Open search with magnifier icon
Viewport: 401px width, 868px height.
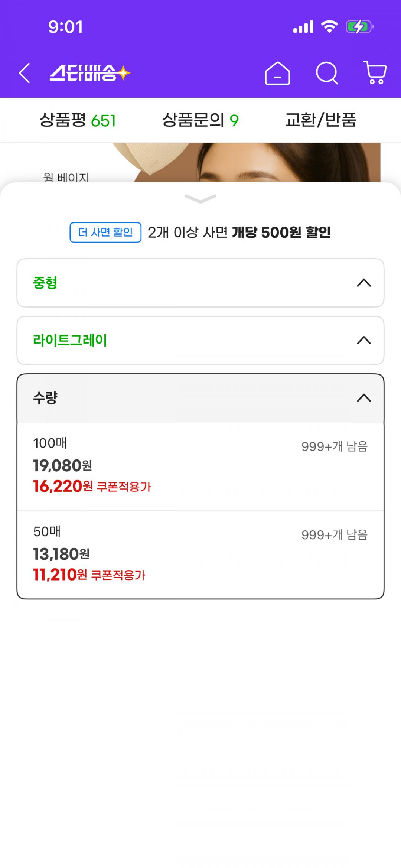coord(327,73)
